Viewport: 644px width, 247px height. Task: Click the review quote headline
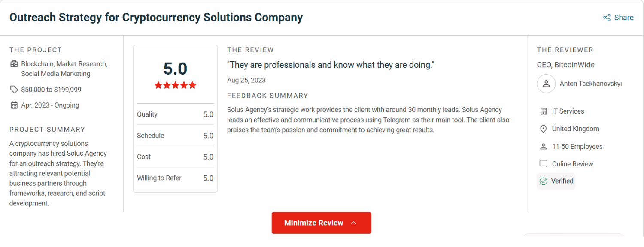(x=331, y=65)
